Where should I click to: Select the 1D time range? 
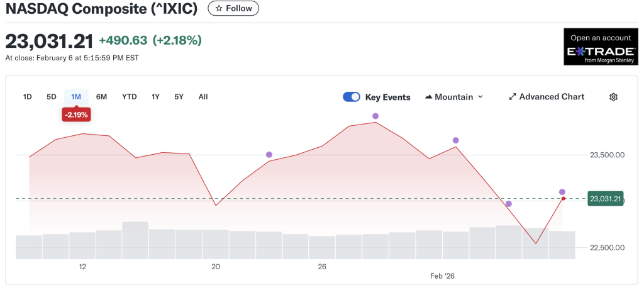click(x=28, y=97)
